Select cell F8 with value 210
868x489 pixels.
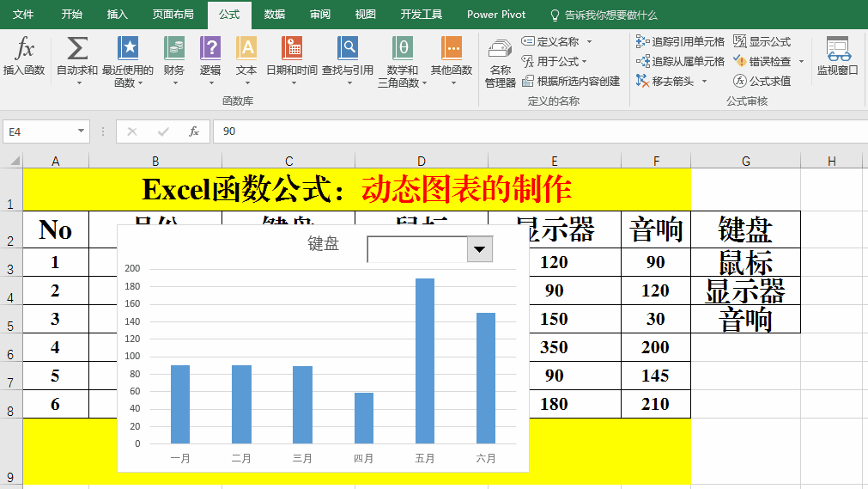[x=656, y=404]
